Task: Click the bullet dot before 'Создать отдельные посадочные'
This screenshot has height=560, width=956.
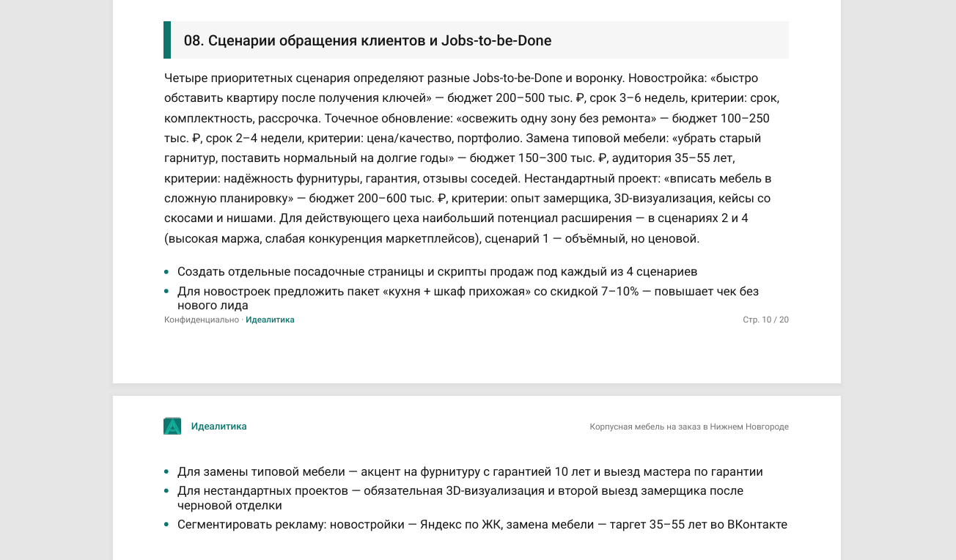Action: pos(167,272)
